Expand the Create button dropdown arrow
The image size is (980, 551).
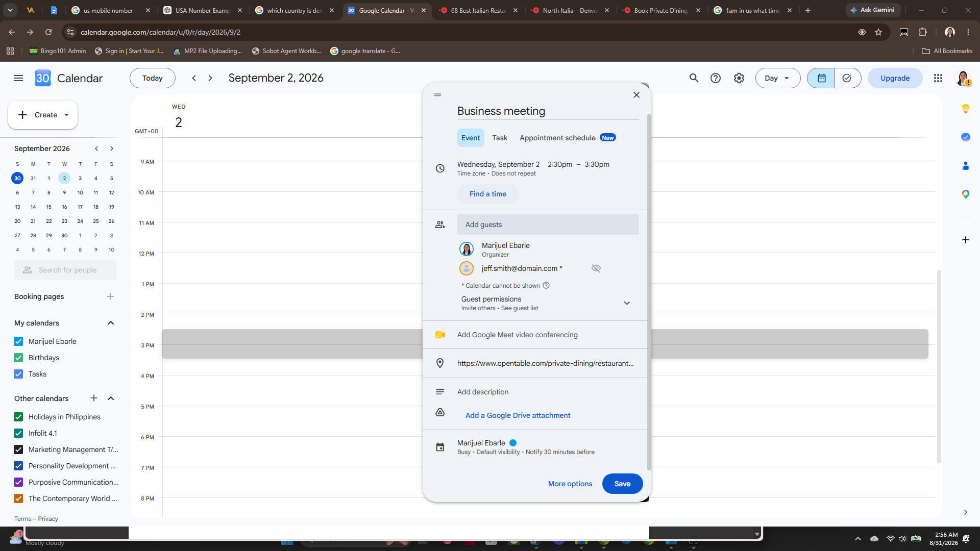click(67, 115)
